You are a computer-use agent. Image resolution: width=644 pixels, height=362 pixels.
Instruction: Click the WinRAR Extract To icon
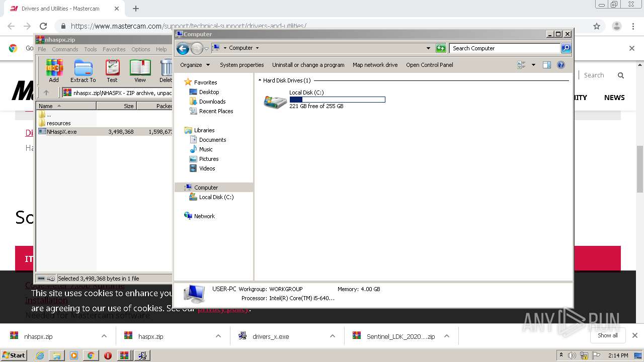tap(83, 67)
